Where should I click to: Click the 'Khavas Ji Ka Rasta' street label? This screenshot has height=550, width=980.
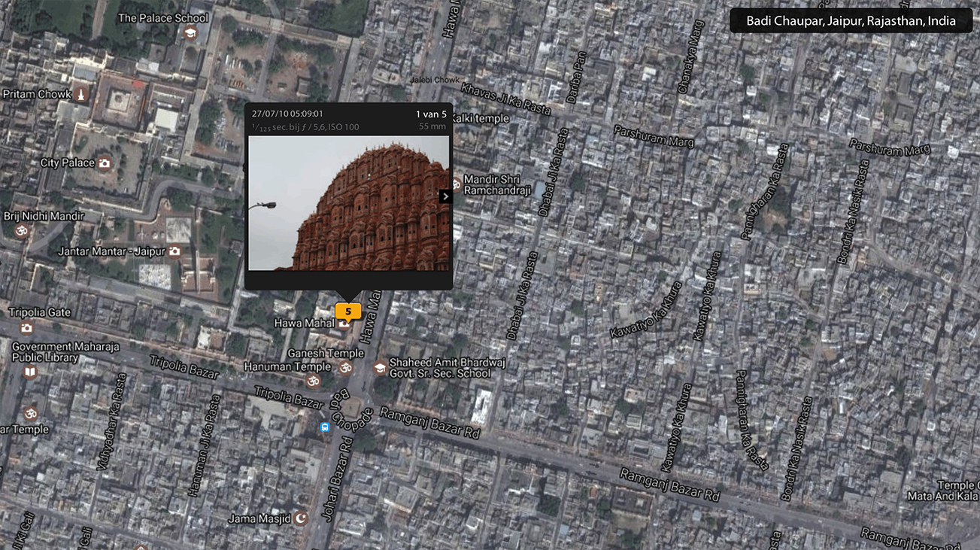click(x=505, y=99)
